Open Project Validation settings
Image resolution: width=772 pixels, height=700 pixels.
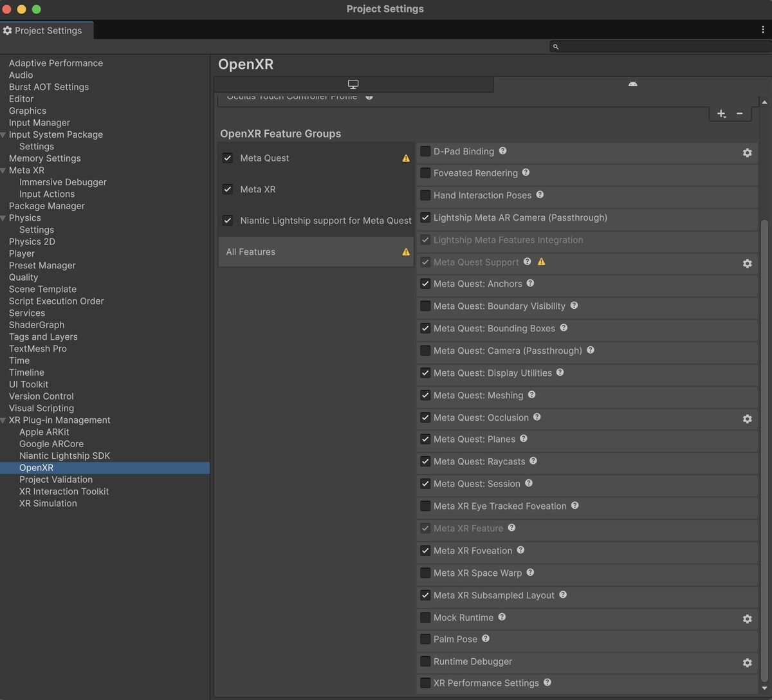(x=56, y=479)
